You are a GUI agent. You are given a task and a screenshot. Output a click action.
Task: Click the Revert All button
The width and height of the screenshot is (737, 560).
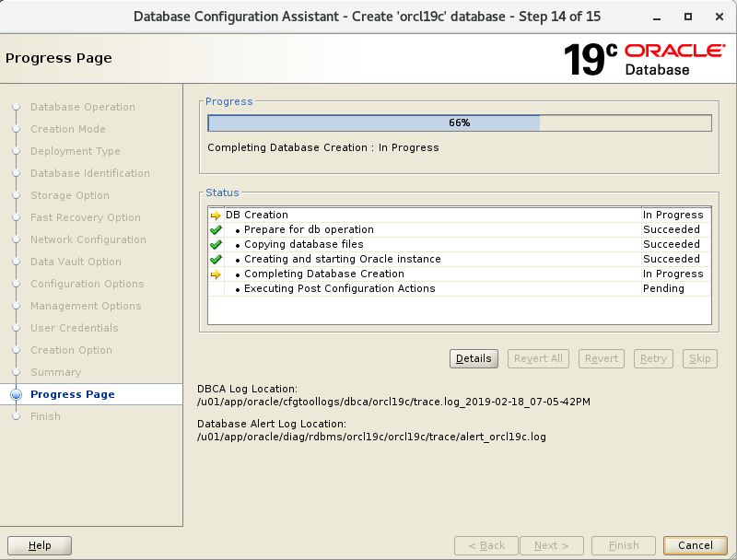pos(538,359)
